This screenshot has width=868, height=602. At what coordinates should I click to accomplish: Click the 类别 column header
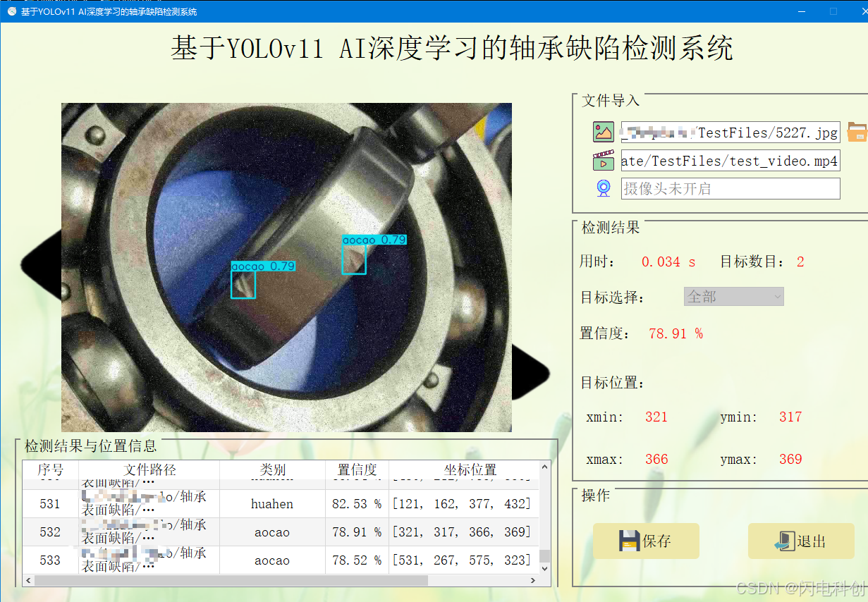[x=272, y=469]
